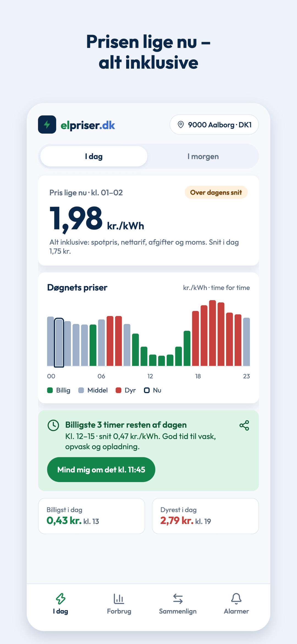Switch to the I morgen view
Viewport: 297px width, 644px height.
(x=203, y=156)
